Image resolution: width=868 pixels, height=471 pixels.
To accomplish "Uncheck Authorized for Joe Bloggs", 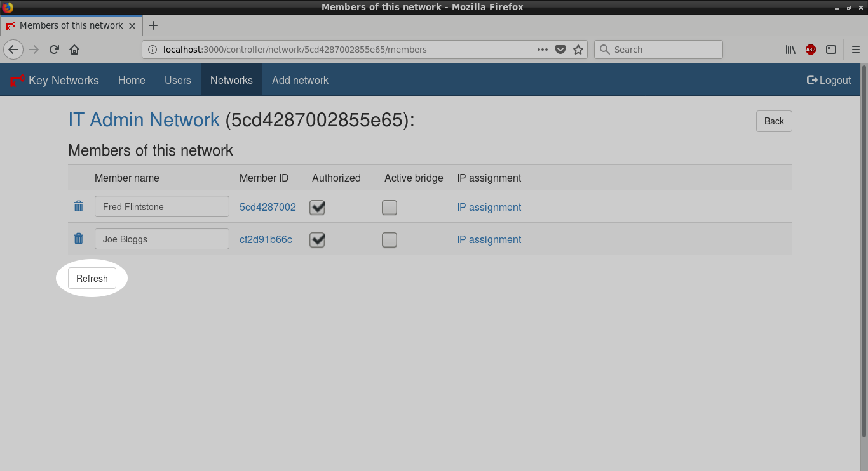I will (x=317, y=239).
